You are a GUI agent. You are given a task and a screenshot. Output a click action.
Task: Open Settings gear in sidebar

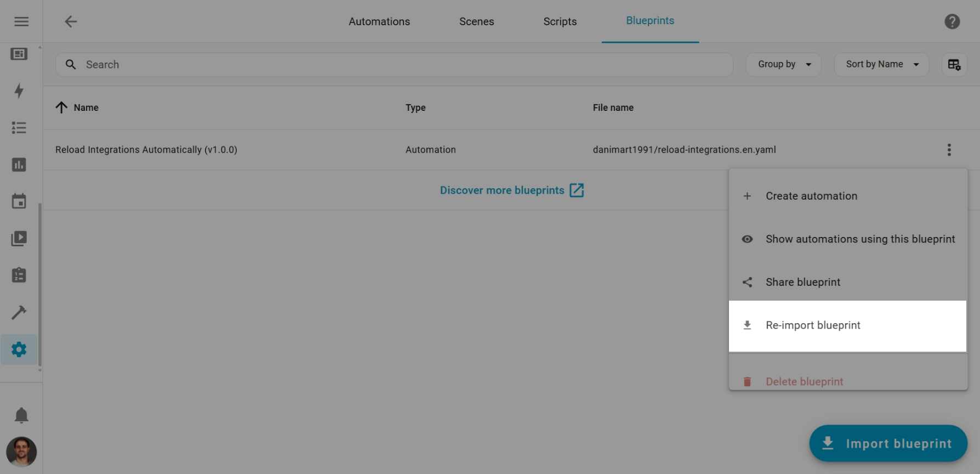tap(19, 349)
